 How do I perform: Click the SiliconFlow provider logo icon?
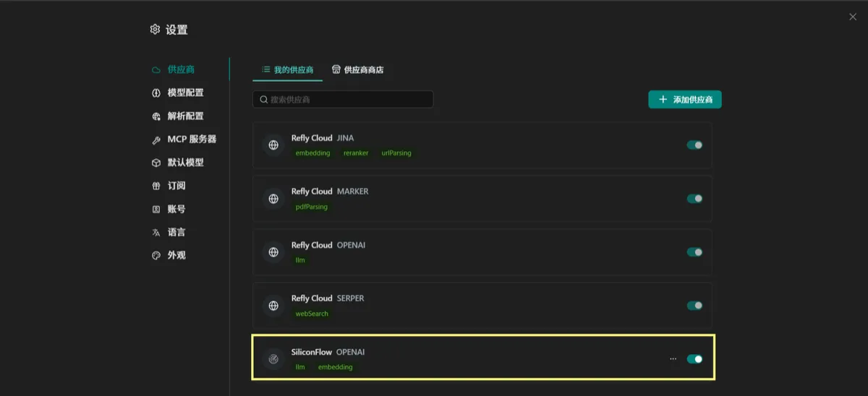pyautogui.click(x=273, y=358)
